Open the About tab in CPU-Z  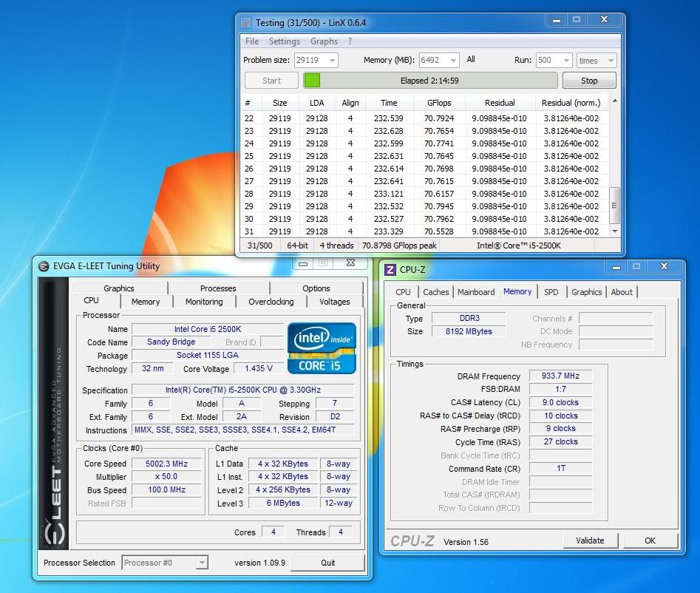622,292
